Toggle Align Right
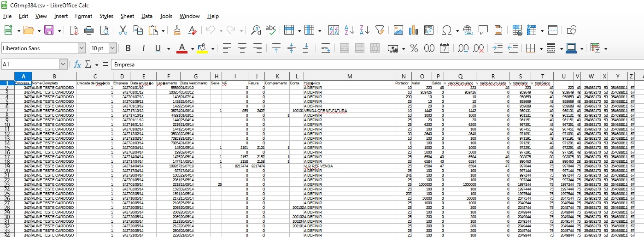This screenshot has width=644, height=249. [257, 48]
